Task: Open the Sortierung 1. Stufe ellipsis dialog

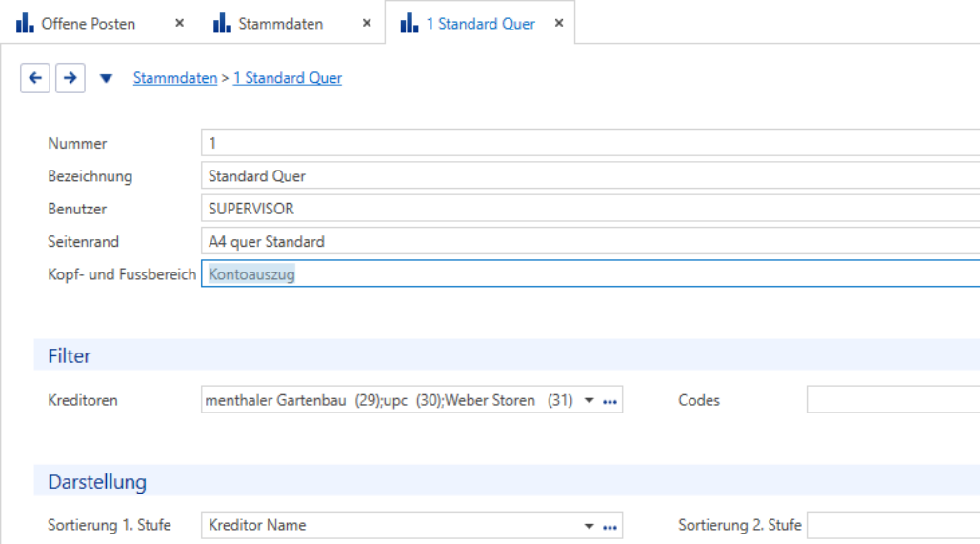Action: [610, 527]
